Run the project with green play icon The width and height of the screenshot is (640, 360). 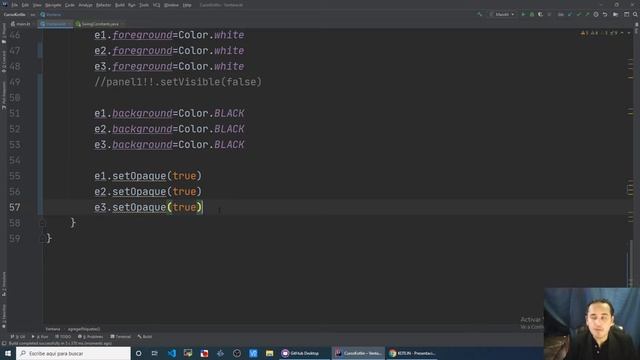pyautogui.click(x=523, y=14)
